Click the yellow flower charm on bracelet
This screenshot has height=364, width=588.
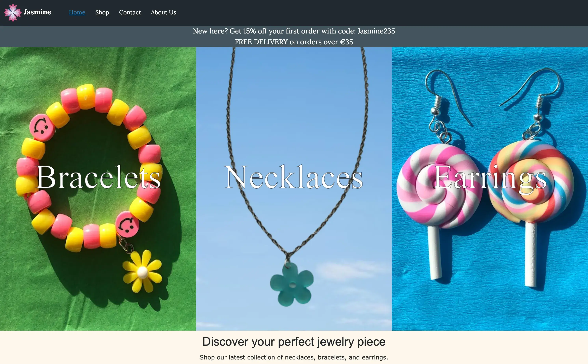click(142, 271)
